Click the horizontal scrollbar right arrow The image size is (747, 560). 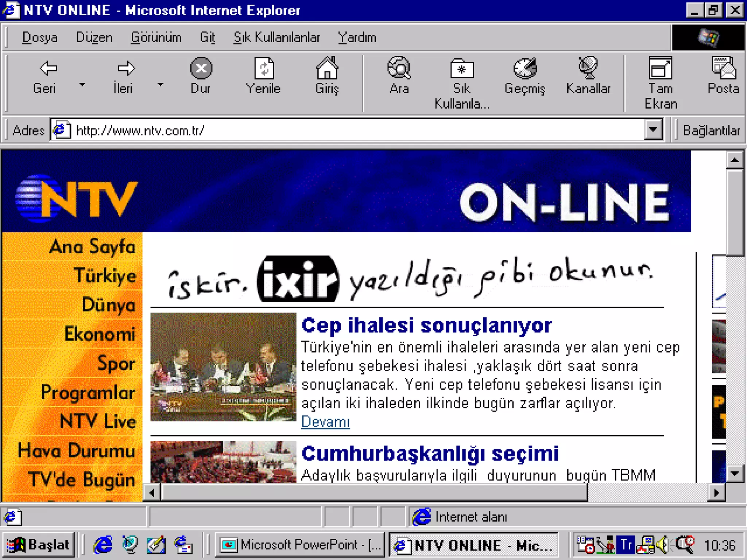pyautogui.click(x=716, y=493)
